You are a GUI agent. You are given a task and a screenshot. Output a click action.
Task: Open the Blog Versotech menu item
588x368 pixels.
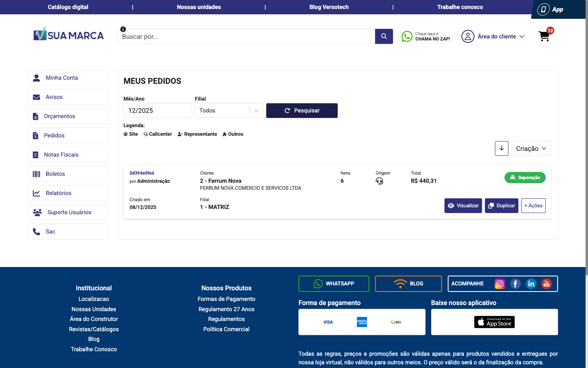coord(329,7)
